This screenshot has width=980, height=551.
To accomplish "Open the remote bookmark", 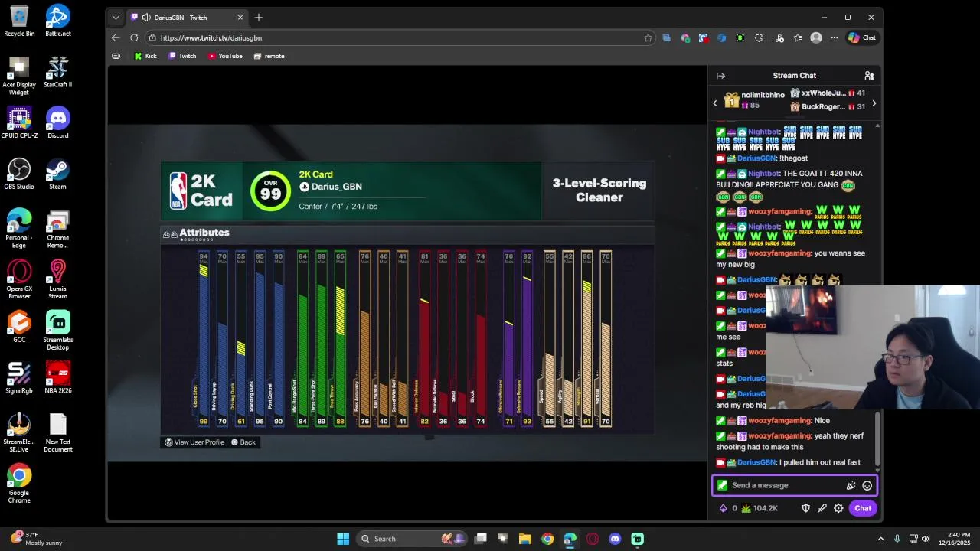I will coord(269,56).
